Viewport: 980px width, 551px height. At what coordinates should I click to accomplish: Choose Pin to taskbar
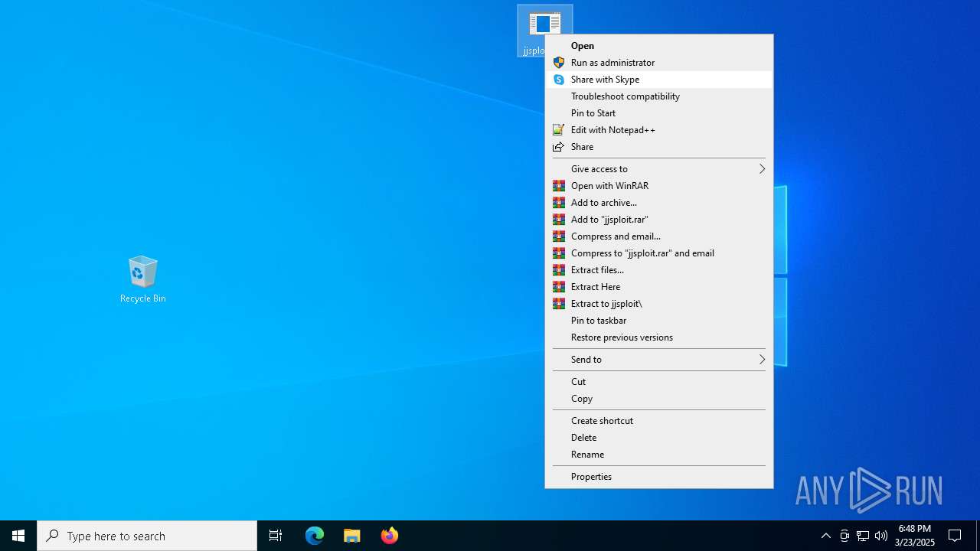coord(659,321)
